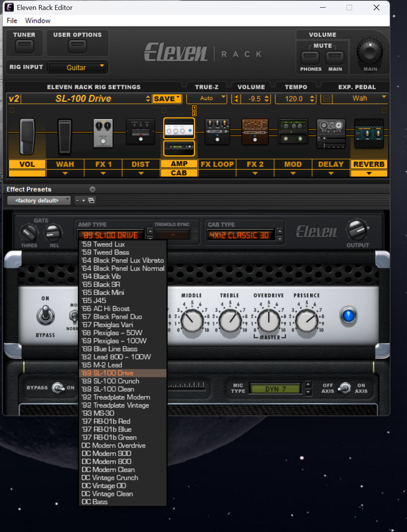Choose DC Bass amp type
This screenshot has height=532, width=407.
tap(123, 502)
